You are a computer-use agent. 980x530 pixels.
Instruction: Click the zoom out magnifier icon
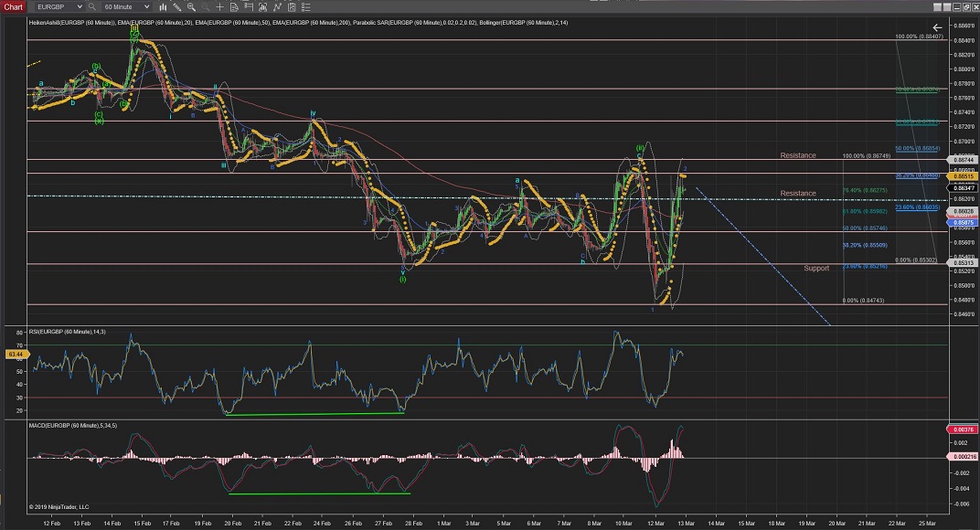point(205,7)
